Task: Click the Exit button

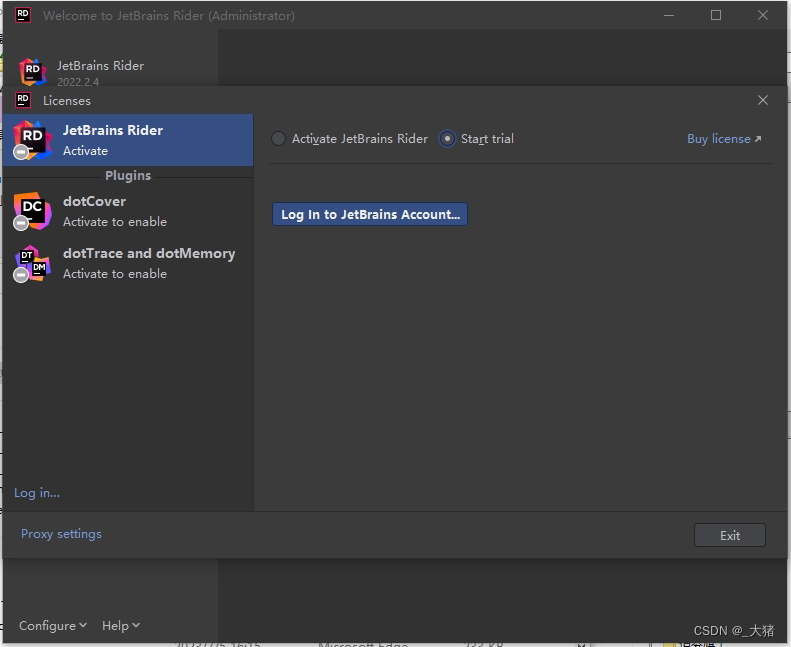Action: [x=729, y=535]
